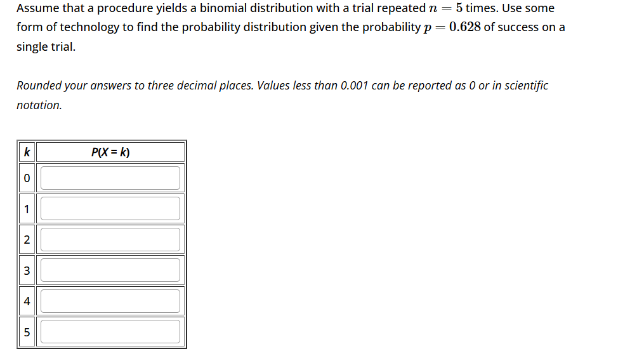The image size is (644, 356).
Task: Select the probability input for k = 2
Action: (x=110, y=240)
